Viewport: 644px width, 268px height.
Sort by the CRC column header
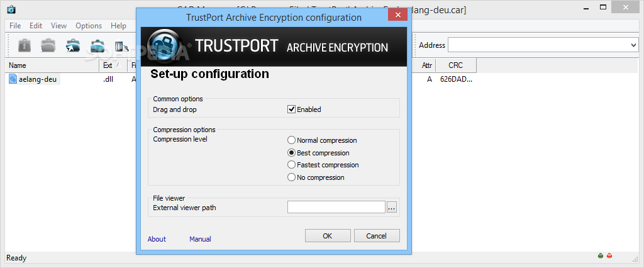click(x=455, y=65)
